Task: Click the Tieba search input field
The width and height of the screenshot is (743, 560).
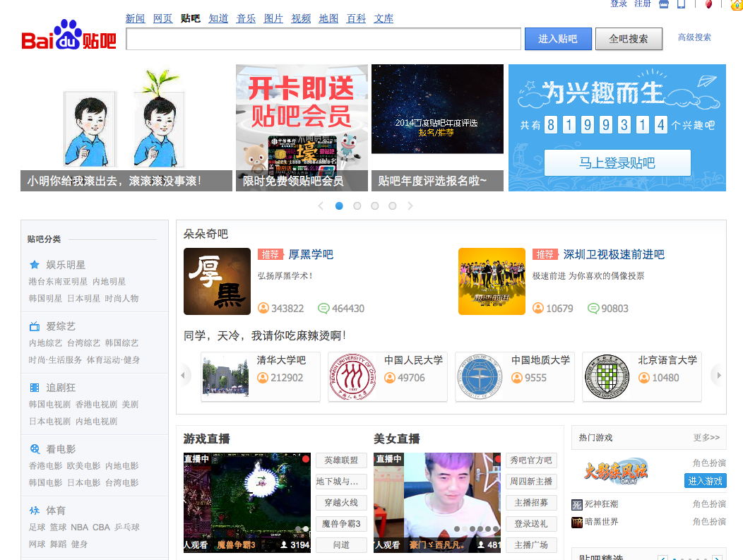Action: pos(323,39)
